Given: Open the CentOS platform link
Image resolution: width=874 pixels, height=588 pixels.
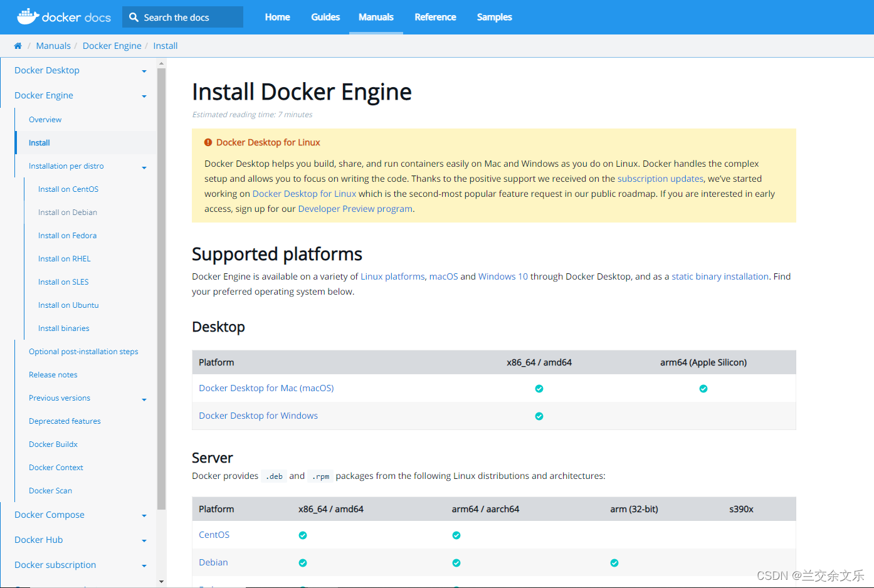Looking at the screenshot, I should [214, 535].
